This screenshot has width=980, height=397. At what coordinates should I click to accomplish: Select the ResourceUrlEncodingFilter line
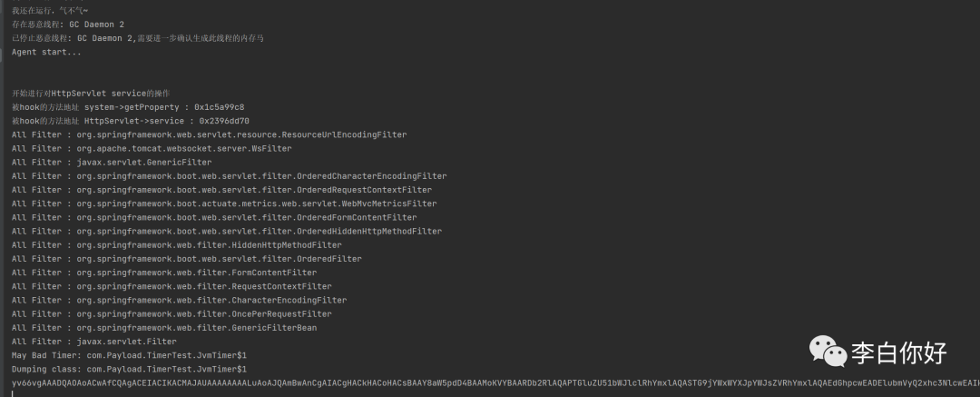pos(209,134)
